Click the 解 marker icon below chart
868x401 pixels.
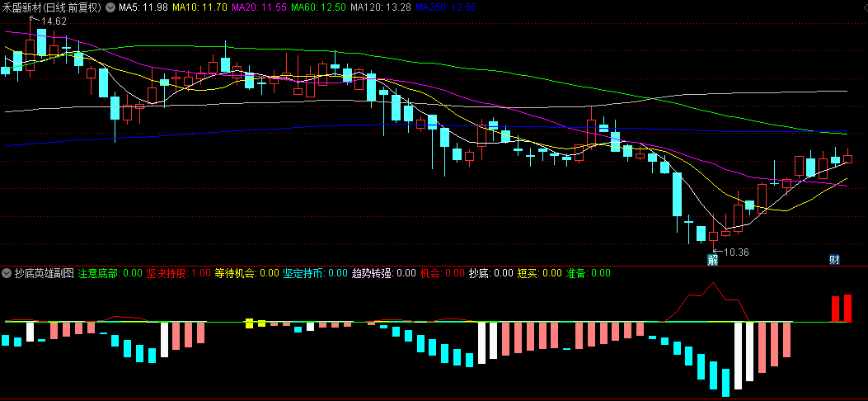[712, 260]
